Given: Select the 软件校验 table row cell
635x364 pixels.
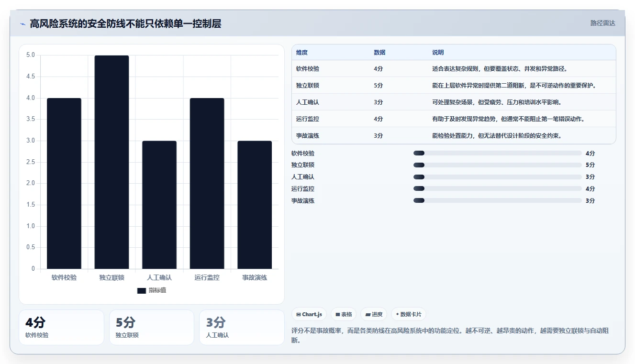Looking at the screenshot, I should pyautogui.click(x=308, y=69).
